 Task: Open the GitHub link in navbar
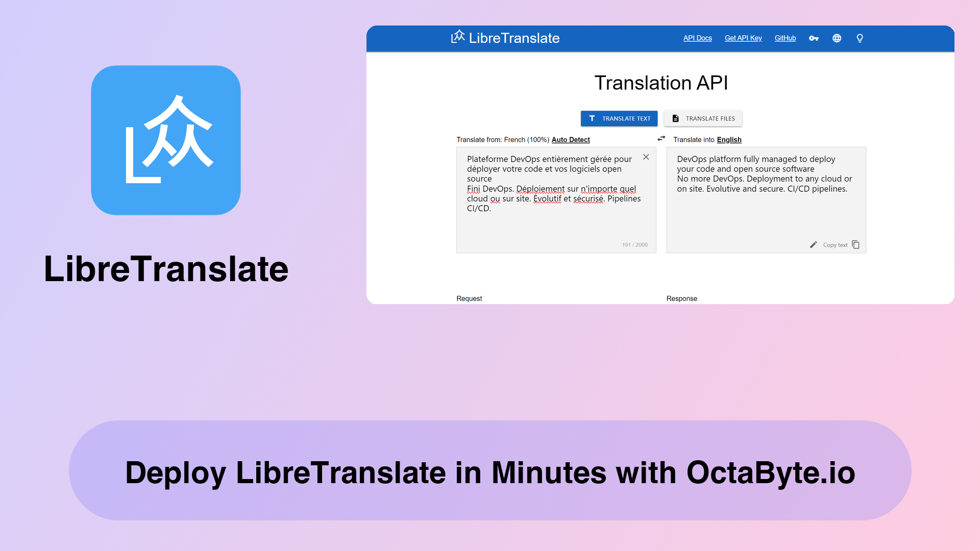(x=786, y=38)
